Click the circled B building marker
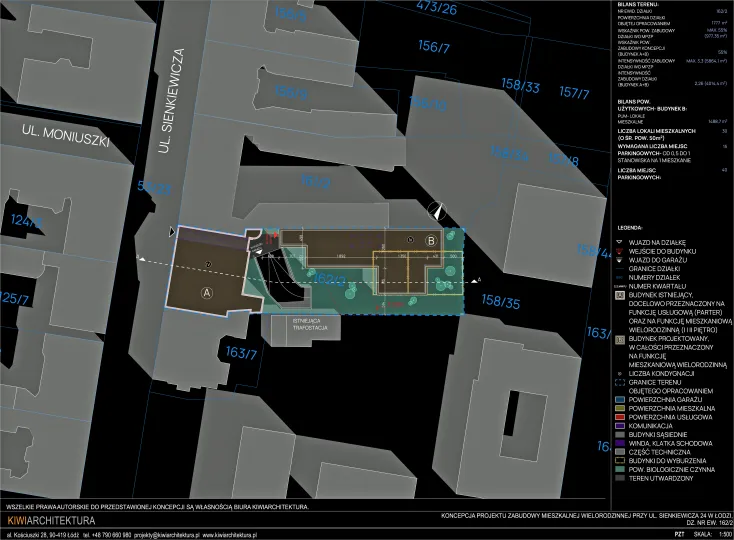This screenshot has width=734, height=540. [432, 241]
